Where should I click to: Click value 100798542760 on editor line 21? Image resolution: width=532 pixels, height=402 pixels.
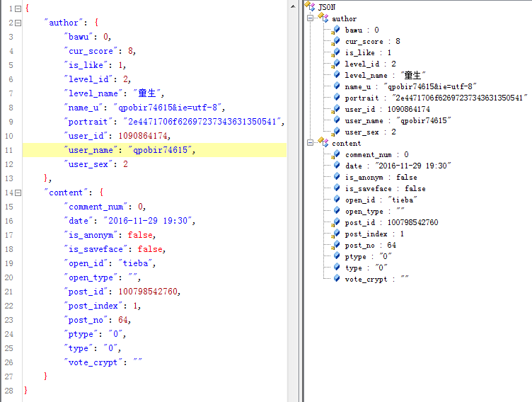click(148, 292)
